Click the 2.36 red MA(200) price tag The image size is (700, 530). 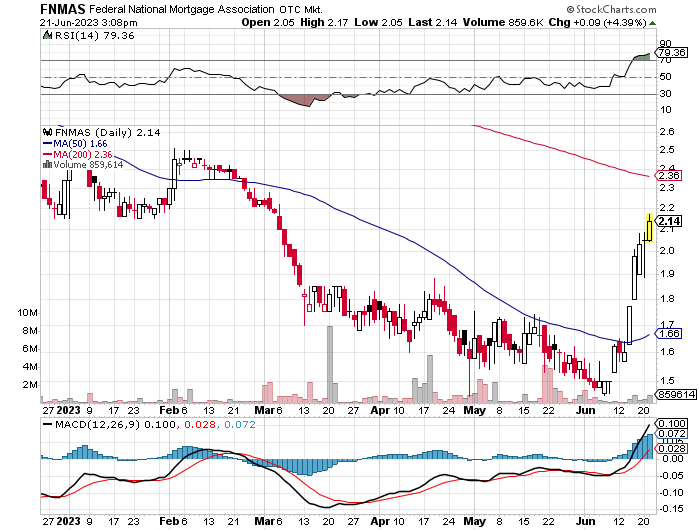(x=668, y=175)
